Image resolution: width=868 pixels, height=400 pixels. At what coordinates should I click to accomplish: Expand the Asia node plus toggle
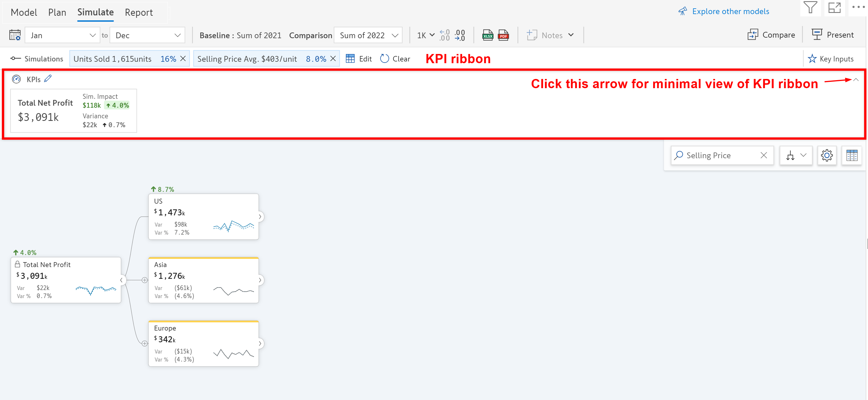coord(145,280)
